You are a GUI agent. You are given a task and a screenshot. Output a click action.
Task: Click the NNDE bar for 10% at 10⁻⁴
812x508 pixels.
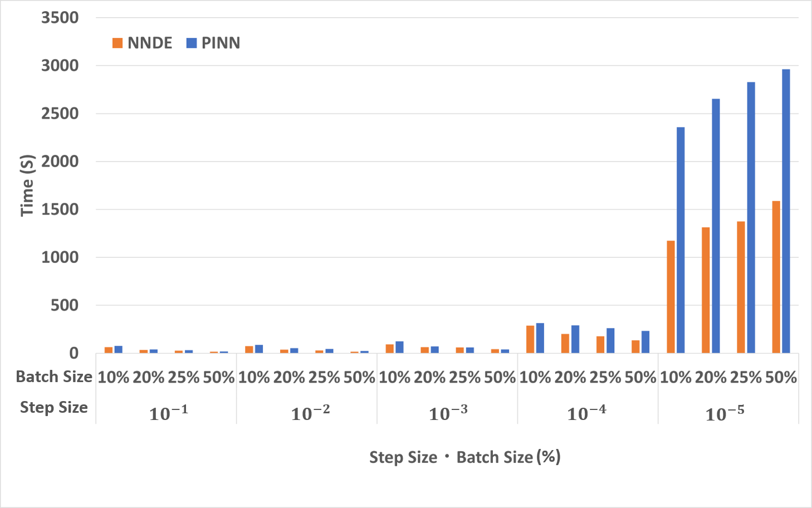530,339
